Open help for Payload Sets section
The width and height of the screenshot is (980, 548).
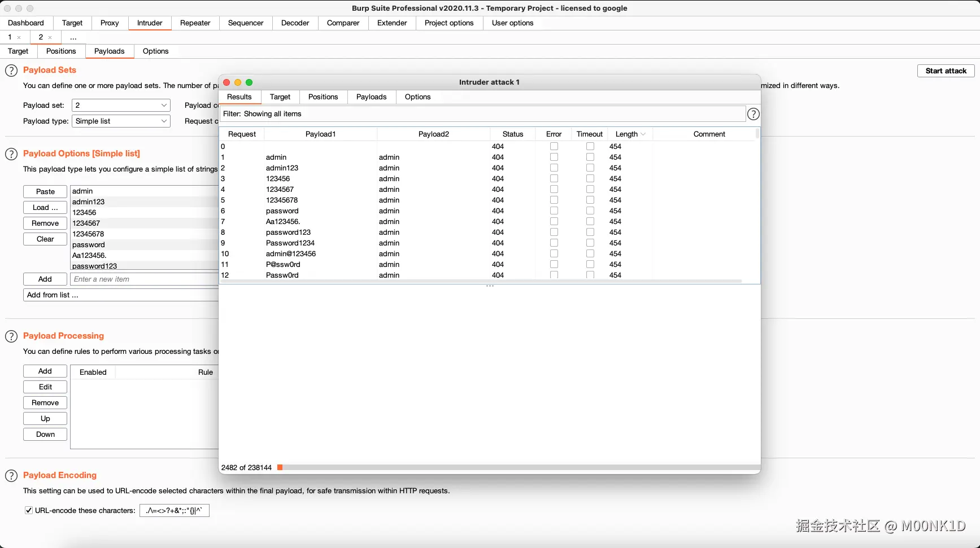(x=11, y=71)
